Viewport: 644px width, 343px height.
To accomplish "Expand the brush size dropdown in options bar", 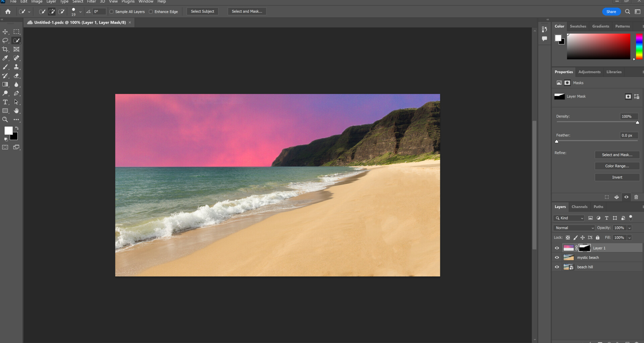I will [80, 11].
